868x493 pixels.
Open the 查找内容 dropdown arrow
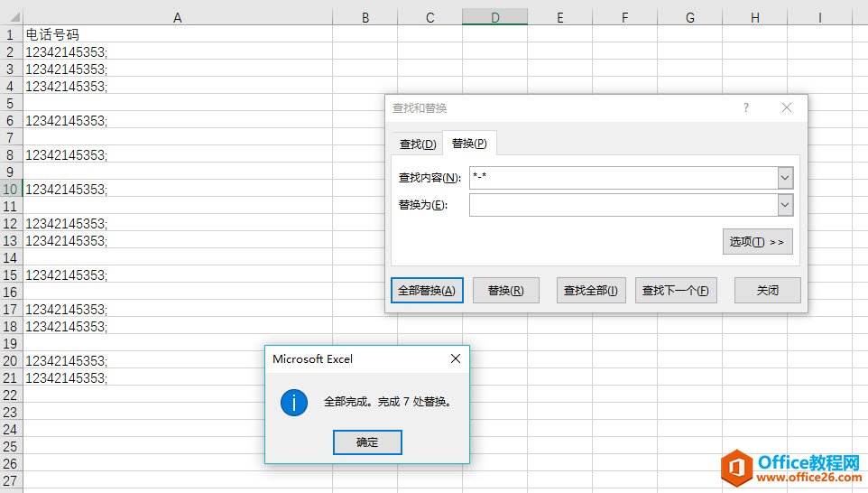click(785, 178)
